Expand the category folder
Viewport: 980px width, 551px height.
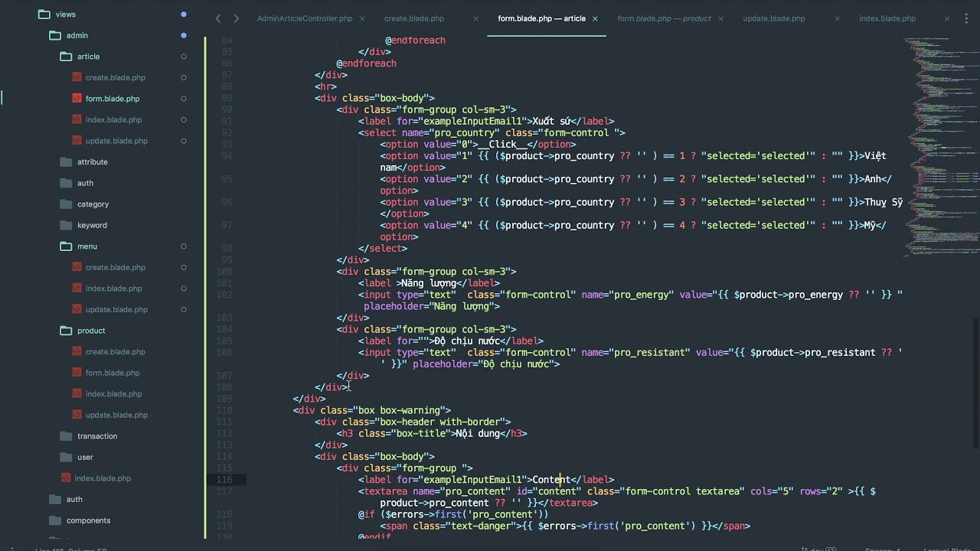pos(84,204)
